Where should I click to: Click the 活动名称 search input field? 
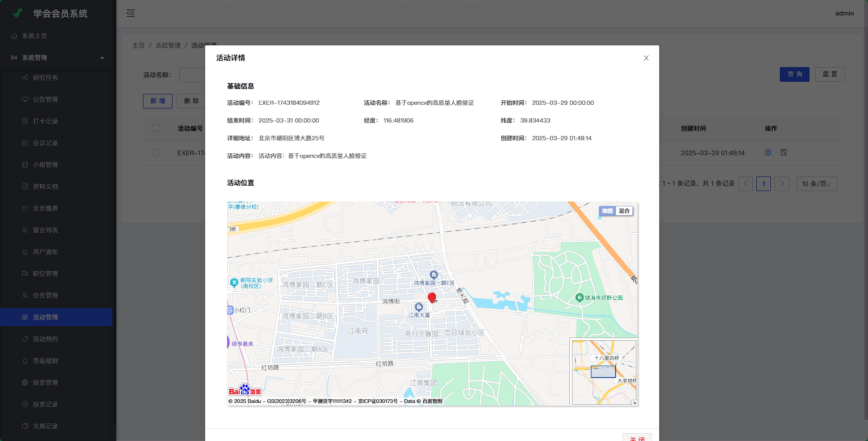[x=192, y=74]
